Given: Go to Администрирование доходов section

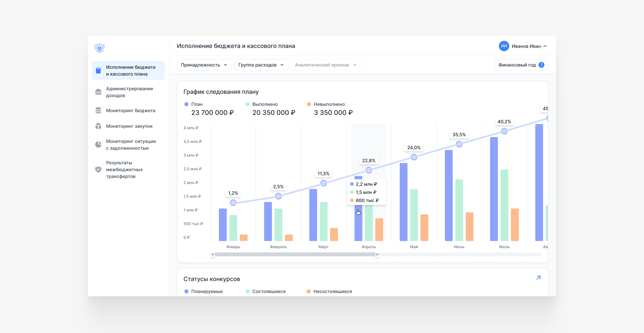Looking at the screenshot, I should tap(129, 92).
